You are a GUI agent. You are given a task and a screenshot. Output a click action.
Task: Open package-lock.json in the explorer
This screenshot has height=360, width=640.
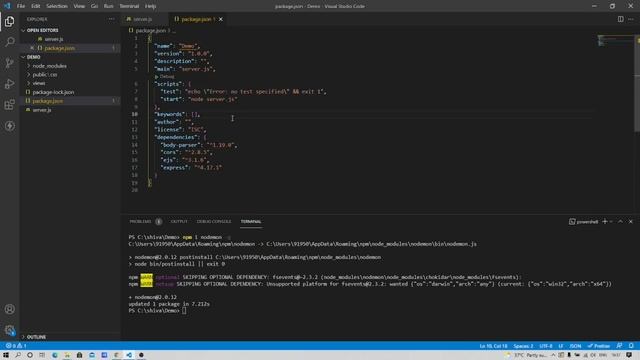(x=53, y=92)
